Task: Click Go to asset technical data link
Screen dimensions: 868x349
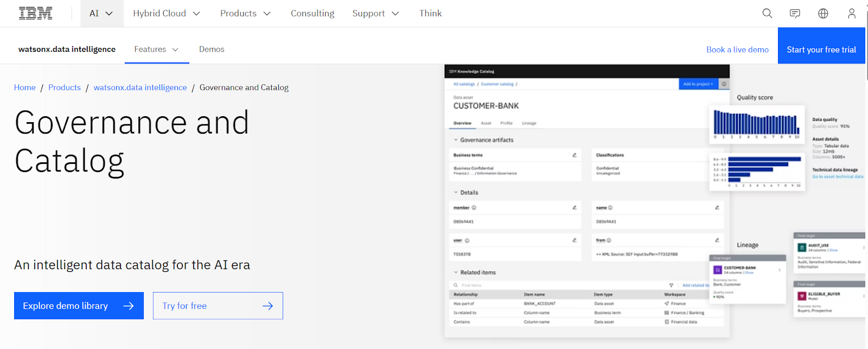Action: pos(838,176)
